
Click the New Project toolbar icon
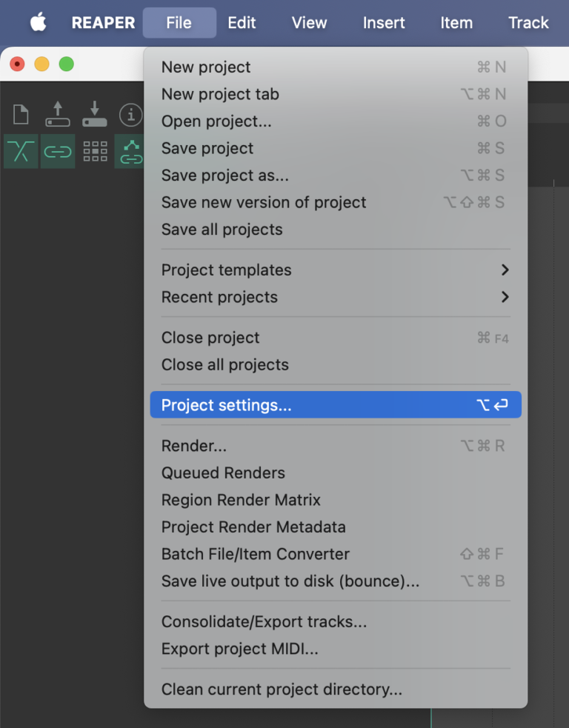point(21,114)
